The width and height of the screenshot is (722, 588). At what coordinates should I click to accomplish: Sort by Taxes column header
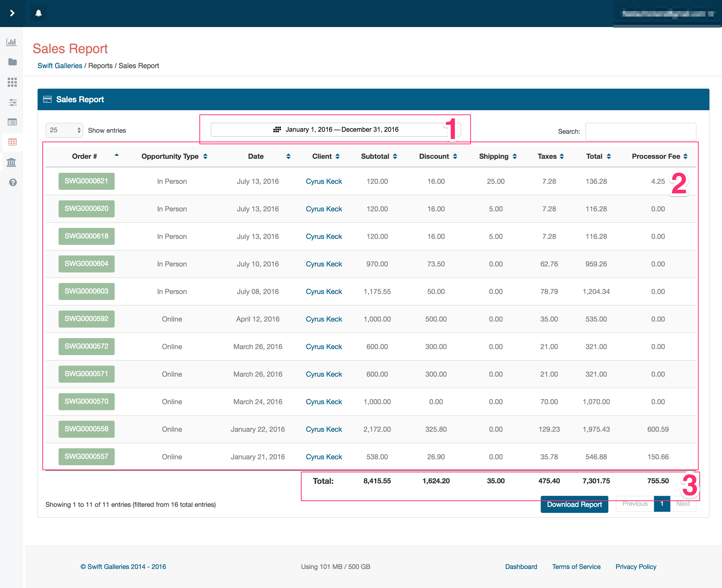[x=551, y=156]
